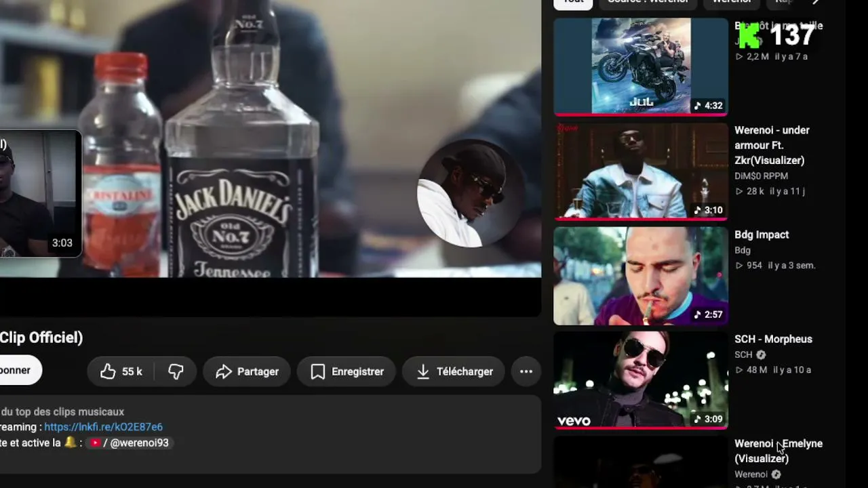Click the "28 k il y a 11 j" stats
The height and width of the screenshot is (488, 868).
(x=770, y=191)
